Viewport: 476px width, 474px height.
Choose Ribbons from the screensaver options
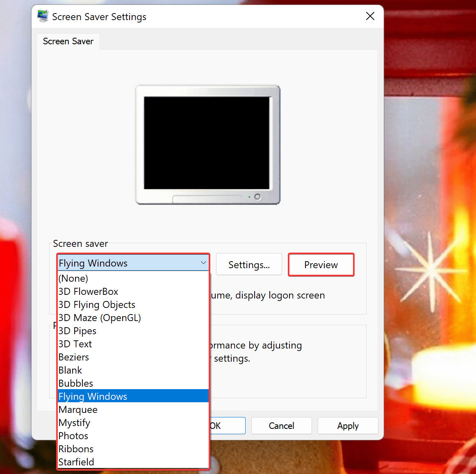point(76,449)
